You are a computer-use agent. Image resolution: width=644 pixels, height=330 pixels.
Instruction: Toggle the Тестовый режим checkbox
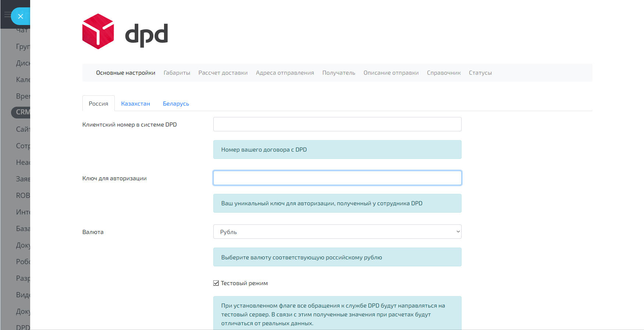[216, 283]
